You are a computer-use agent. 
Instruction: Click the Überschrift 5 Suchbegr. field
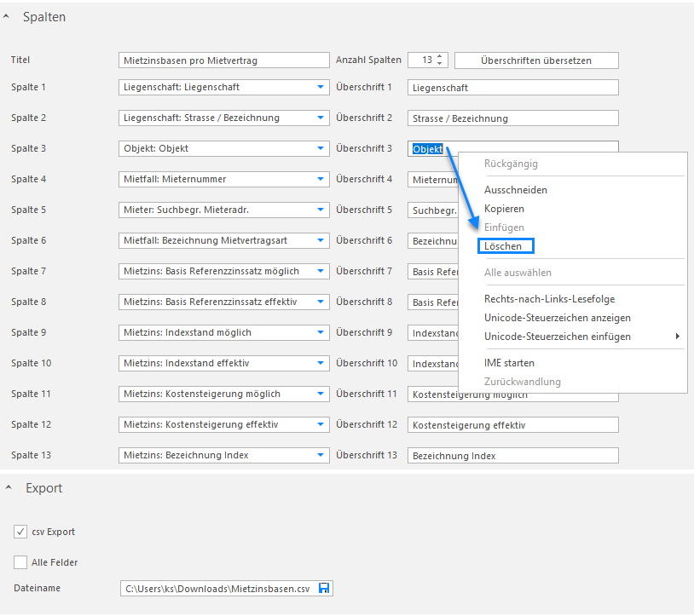(x=433, y=210)
